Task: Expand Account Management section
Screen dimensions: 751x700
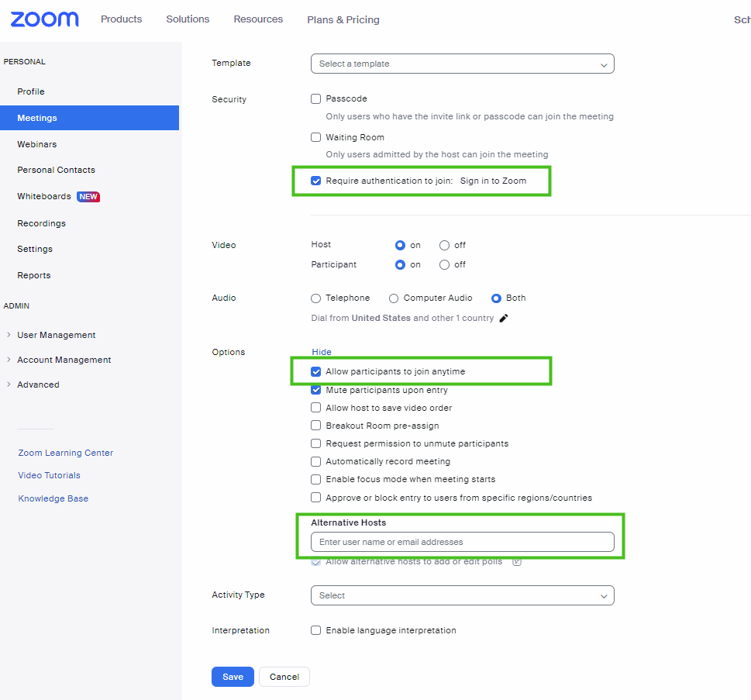Action: click(64, 360)
